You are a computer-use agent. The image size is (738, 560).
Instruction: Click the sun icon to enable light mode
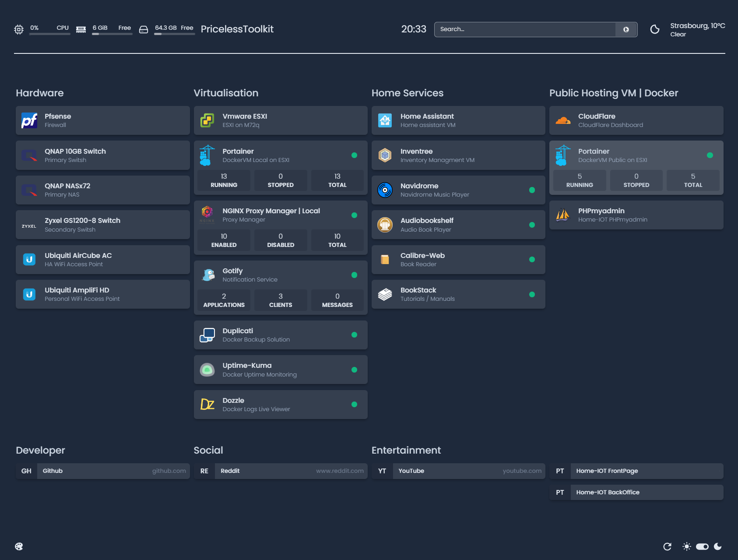pyautogui.click(x=685, y=546)
